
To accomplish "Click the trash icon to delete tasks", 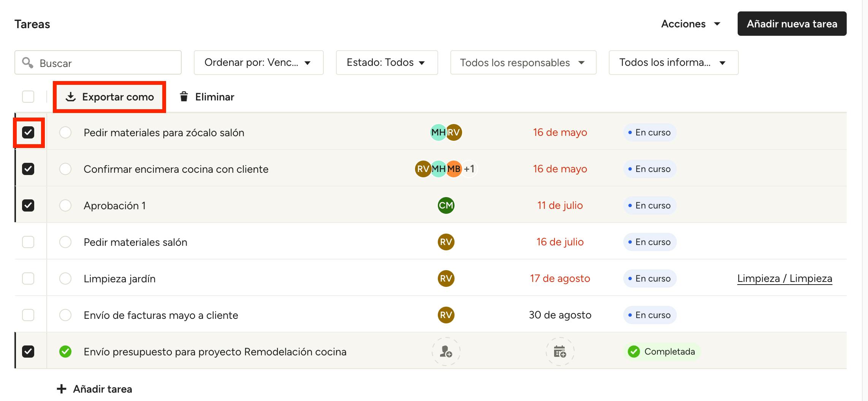I will [x=184, y=97].
